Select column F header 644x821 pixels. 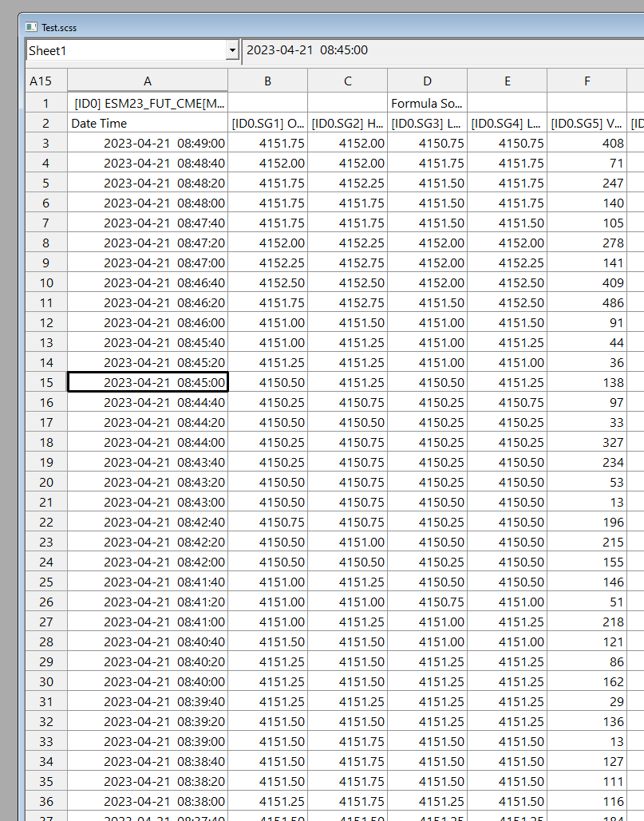point(587,81)
